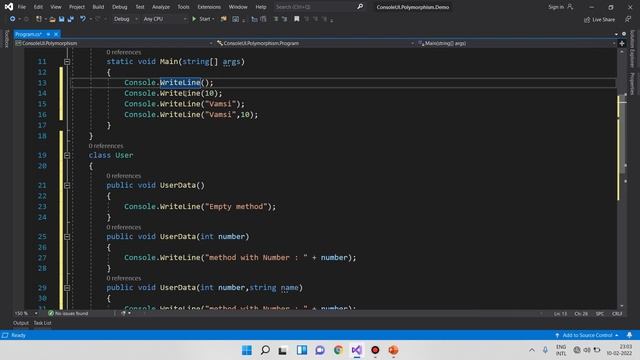Viewport: 640px width, 360px height.
Task: Open the File menu
Action: tap(22, 7)
